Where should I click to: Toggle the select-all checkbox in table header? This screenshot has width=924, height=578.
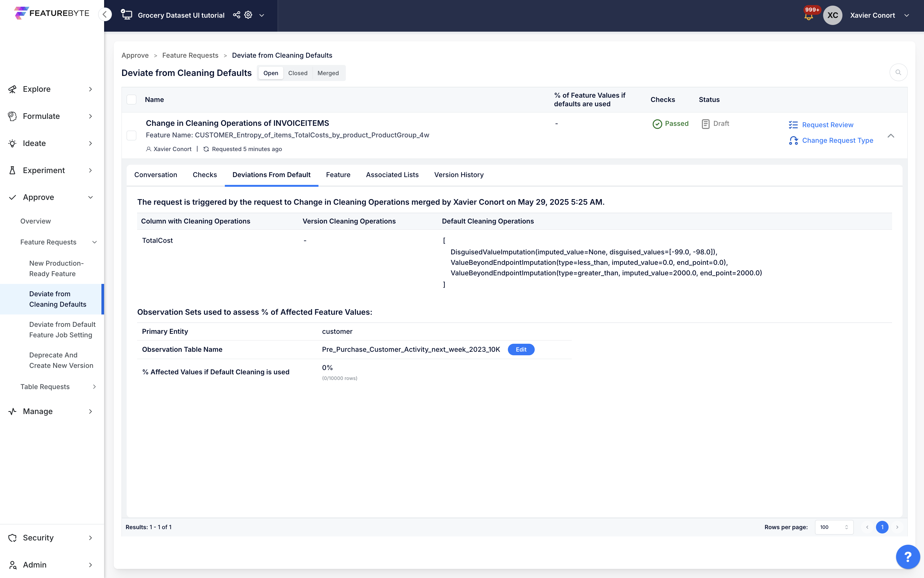tap(131, 99)
